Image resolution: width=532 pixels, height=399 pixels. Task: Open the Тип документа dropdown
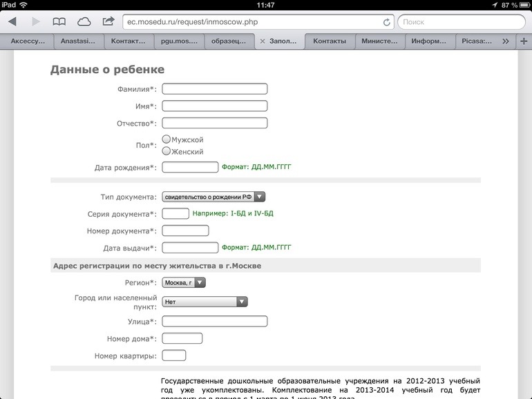click(x=213, y=197)
